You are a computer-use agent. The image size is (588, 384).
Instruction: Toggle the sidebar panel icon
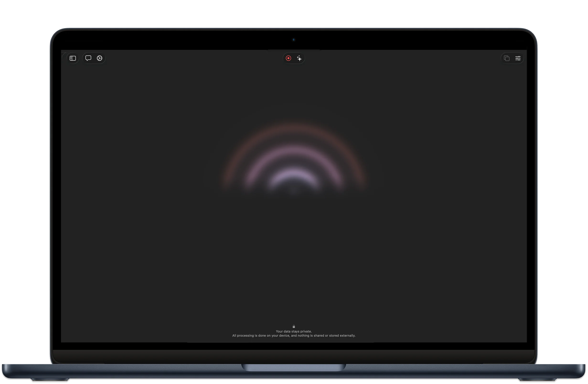tap(73, 58)
